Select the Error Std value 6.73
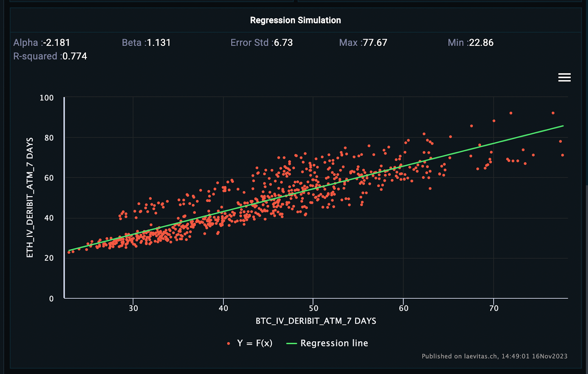 (283, 43)
